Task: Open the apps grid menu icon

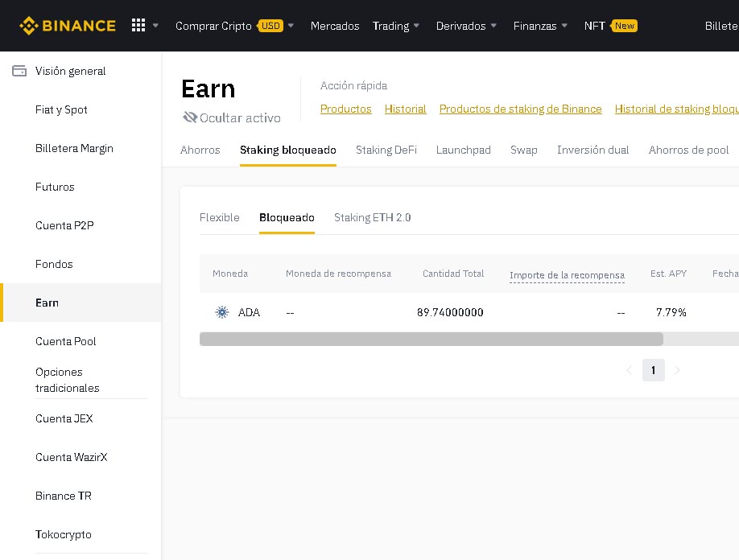Action: coord(138,26)
